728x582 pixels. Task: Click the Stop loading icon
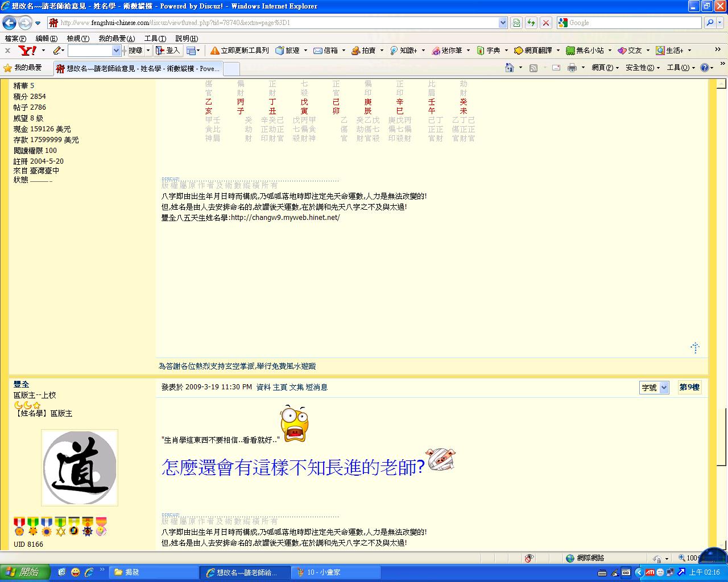point(545,23)
